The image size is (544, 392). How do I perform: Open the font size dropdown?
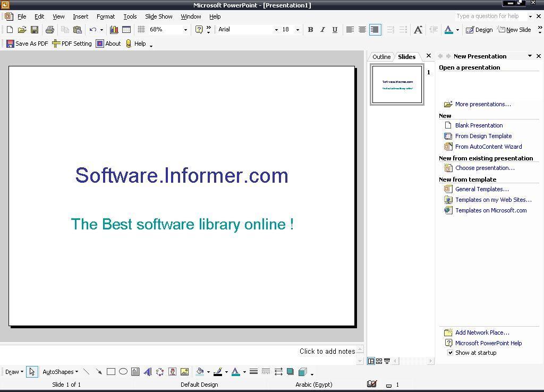point(297,30)
